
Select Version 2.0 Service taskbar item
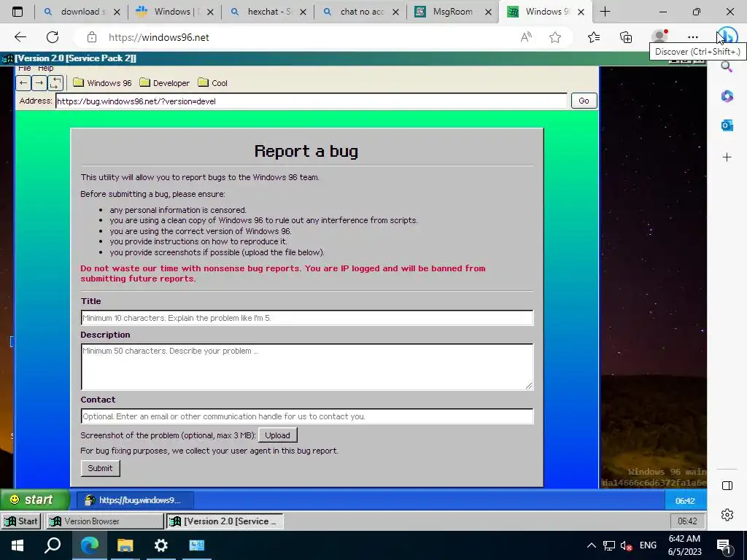pos(225,521)
